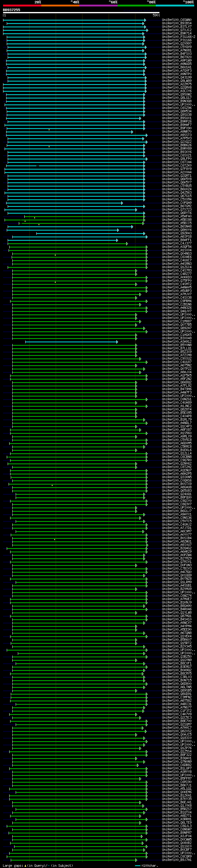The image size is (197, 868).
Task: Click the orange ~40% identity legend bar
Action: (60, 6)
